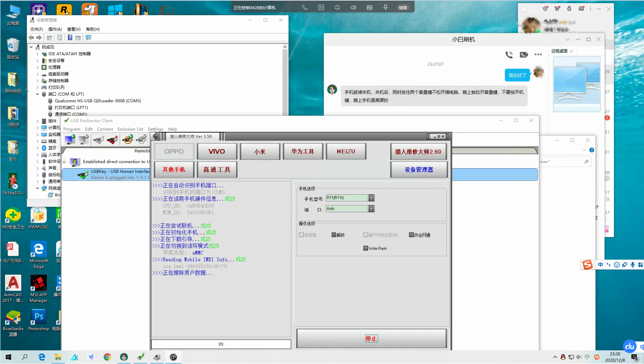Open the MSI APP Manager desktop shortcut

[39, 289]
